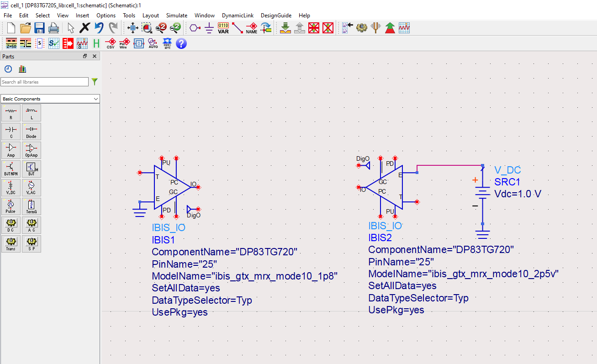Screen dimensions: 597x364
Task: Select the Pulse source part
Action: [11, 206]
